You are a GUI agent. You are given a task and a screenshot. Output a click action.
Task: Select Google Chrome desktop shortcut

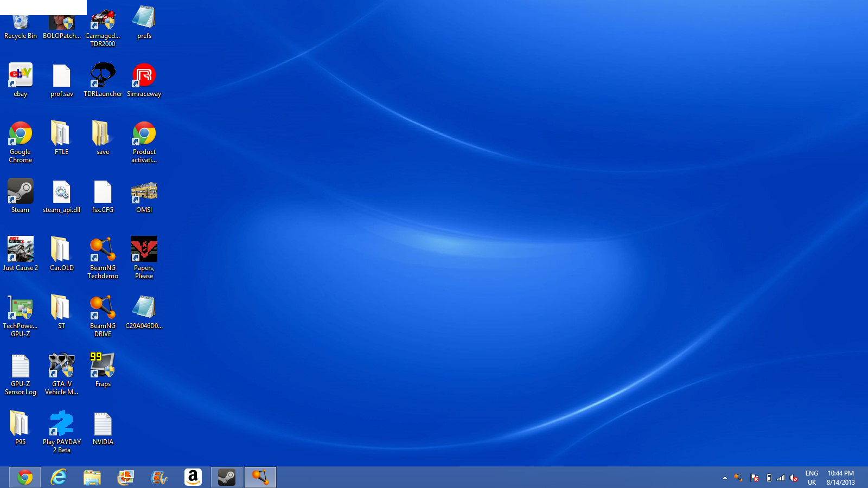pos(21,142)
